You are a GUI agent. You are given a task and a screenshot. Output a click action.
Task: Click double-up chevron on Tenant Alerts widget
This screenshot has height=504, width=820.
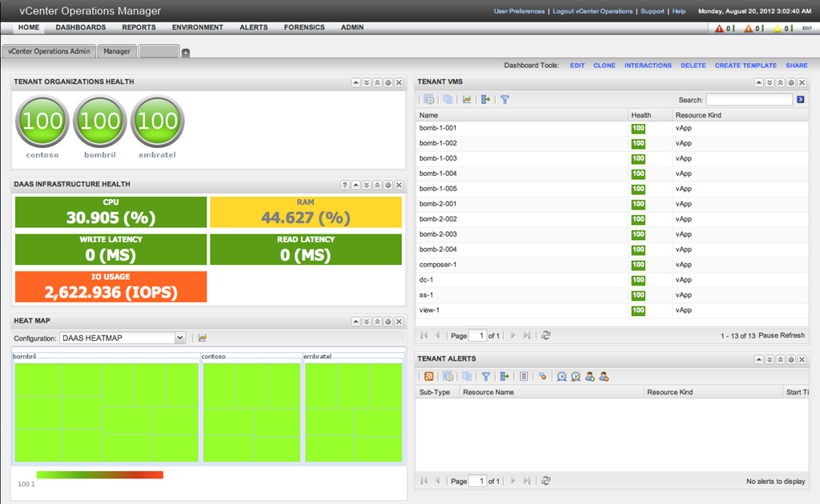(780, 359)
